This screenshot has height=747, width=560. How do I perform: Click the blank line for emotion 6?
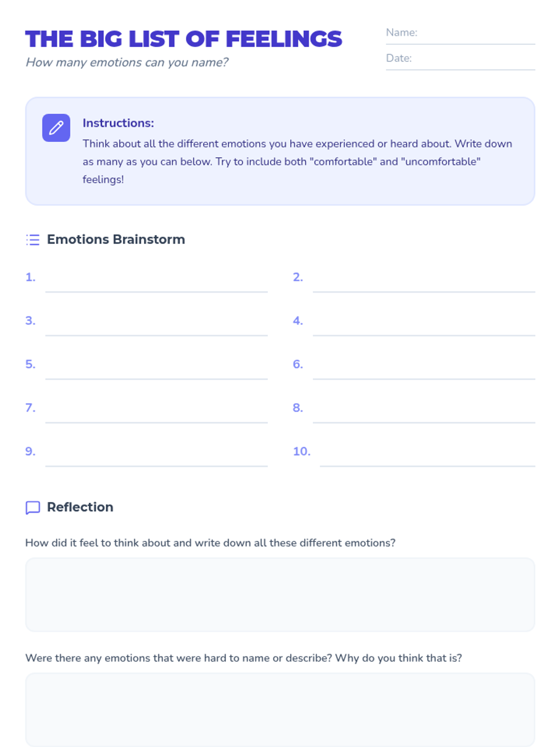424,369
